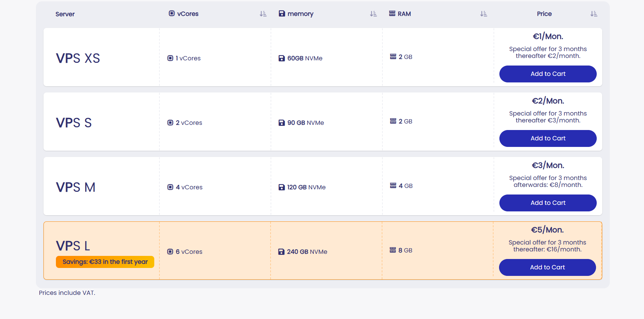Click the Price column header label
Viewport: 644px width, 319px height.
(544, 14)
